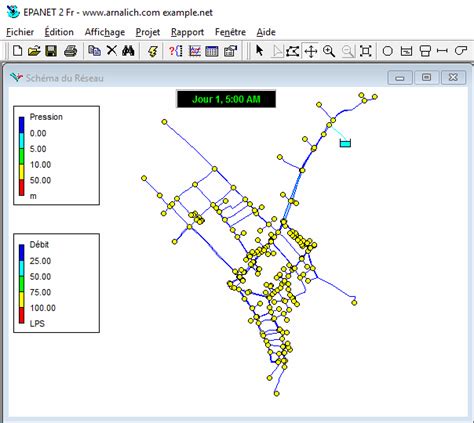Click the cyan reservoir on the map
The image size is (474, 423).
[x=345, y=143]
